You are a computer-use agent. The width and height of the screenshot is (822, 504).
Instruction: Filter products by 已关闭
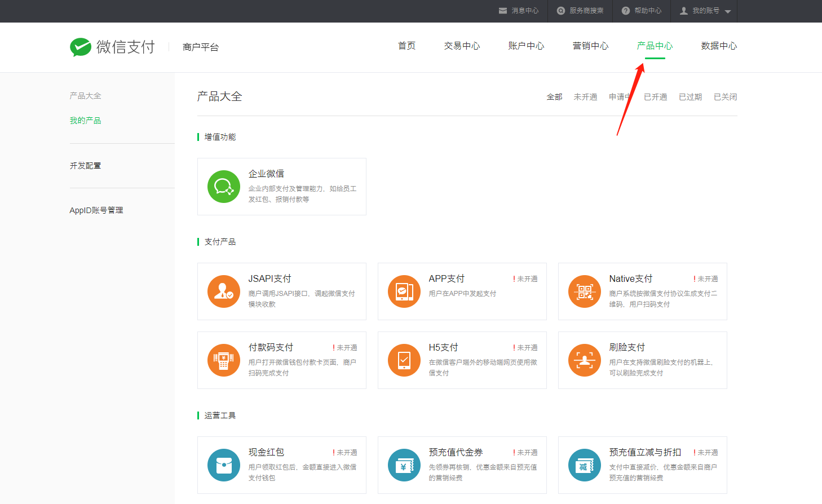pos(725,97)
